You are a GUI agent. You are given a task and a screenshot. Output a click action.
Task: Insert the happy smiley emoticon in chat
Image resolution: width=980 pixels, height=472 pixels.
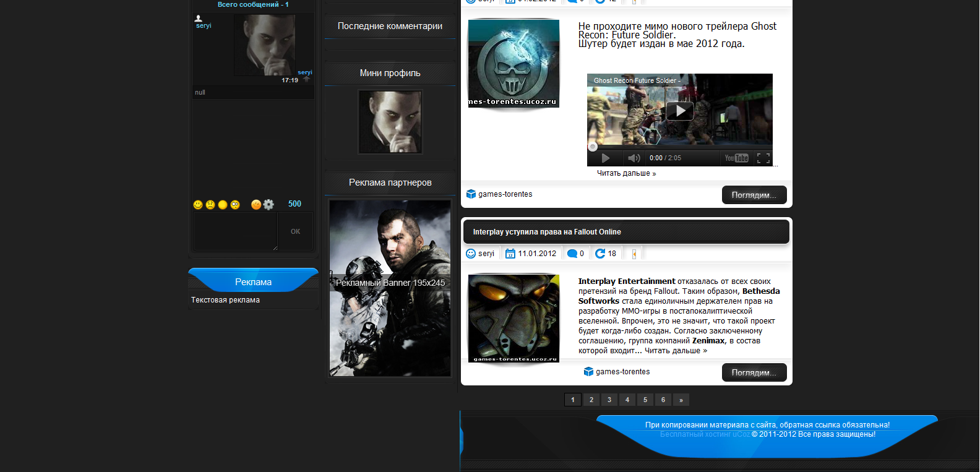[x=198, y=205]
